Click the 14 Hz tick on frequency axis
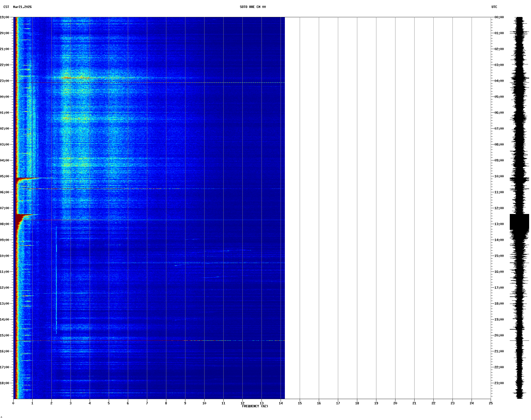Screen dimensions: 531x420 click(281, 403)
